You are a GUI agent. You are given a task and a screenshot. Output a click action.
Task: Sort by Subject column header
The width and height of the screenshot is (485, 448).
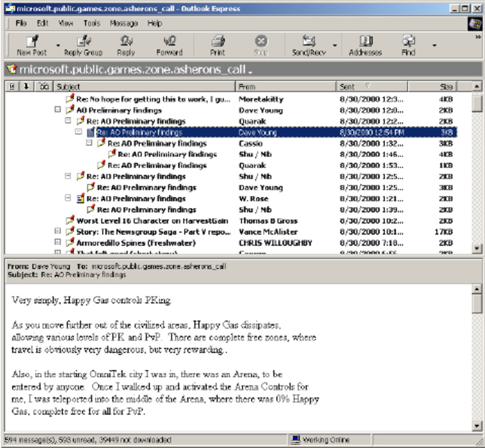(144, 87)
